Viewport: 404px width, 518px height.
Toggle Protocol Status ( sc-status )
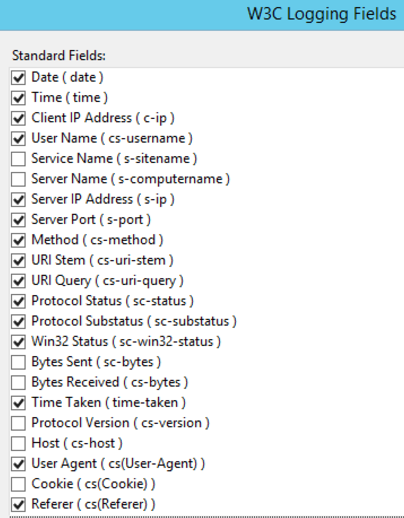[x=18, y=301]
